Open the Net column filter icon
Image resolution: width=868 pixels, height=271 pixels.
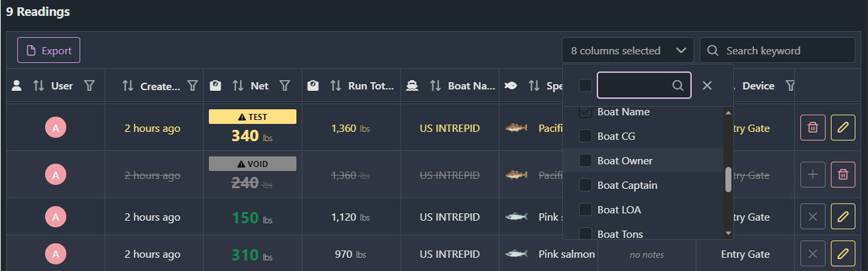(x=284, y=86)
